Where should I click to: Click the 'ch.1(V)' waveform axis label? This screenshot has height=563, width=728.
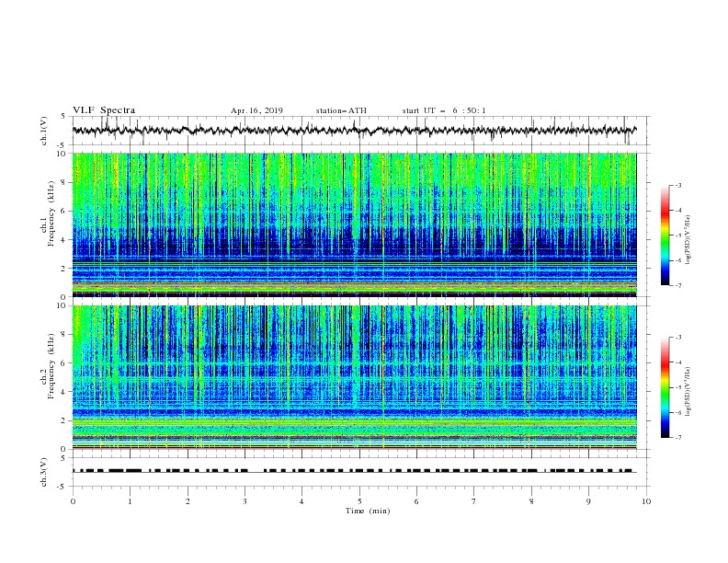44,131
